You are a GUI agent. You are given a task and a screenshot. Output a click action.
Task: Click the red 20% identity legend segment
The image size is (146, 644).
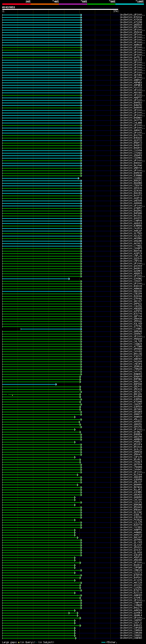(x=16, y=4)
